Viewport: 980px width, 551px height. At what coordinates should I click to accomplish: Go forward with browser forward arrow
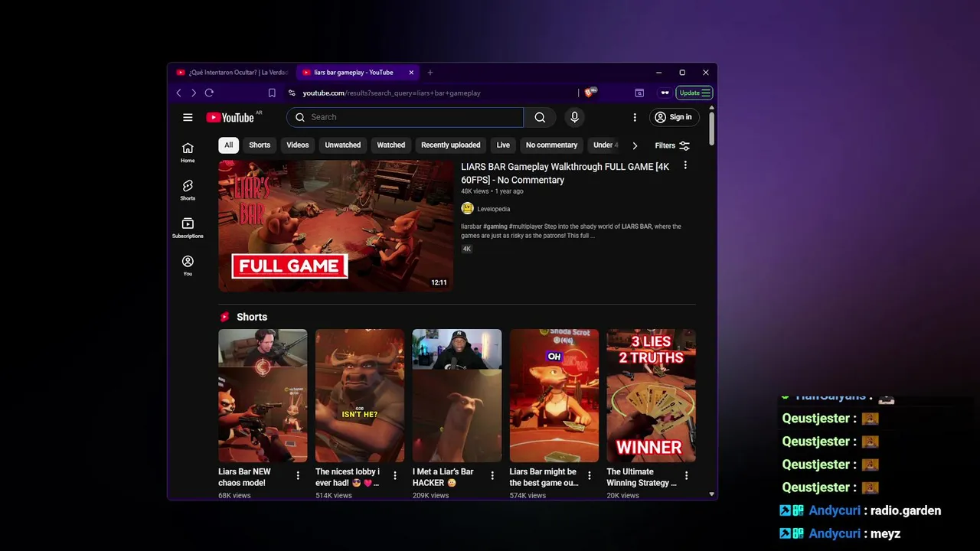pos(194,93)
